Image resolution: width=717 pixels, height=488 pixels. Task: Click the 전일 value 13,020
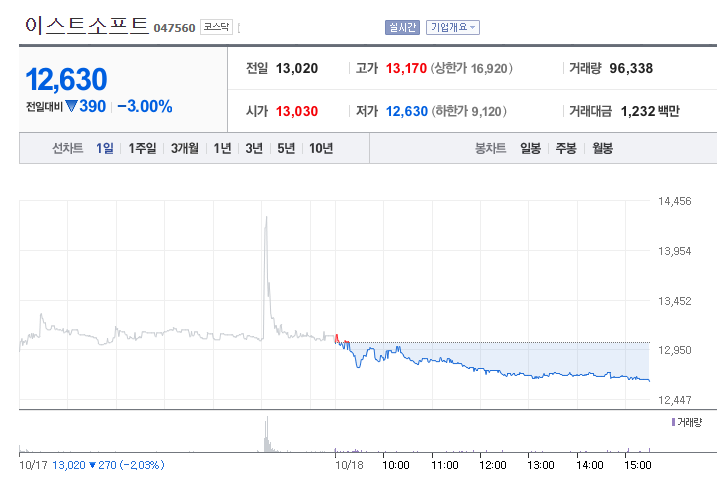[x=297, y=69]
